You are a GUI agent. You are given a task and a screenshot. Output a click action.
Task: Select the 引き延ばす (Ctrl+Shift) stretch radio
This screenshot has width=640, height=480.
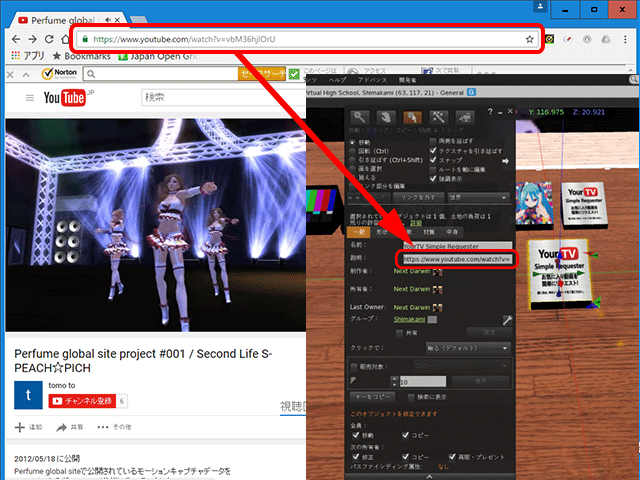352,160
